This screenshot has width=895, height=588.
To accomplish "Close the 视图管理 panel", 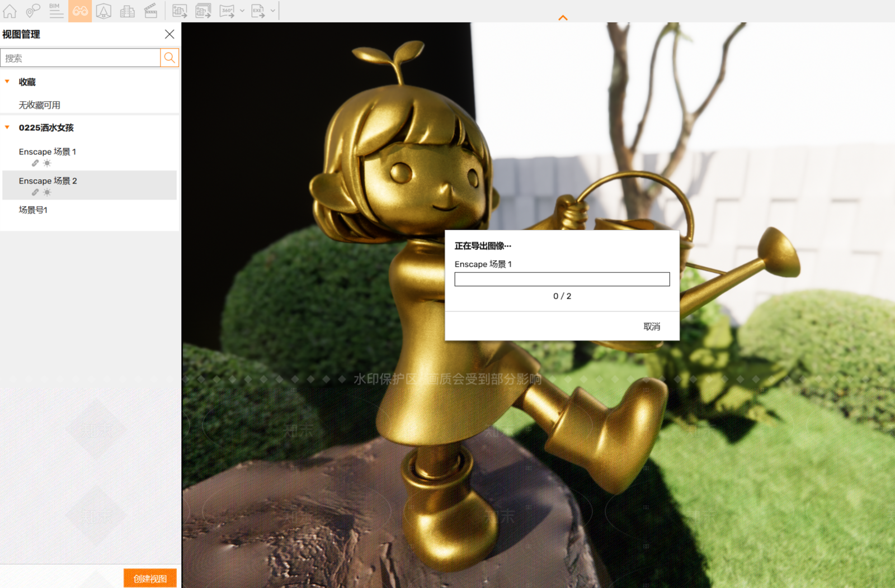I will coord(169,34).
